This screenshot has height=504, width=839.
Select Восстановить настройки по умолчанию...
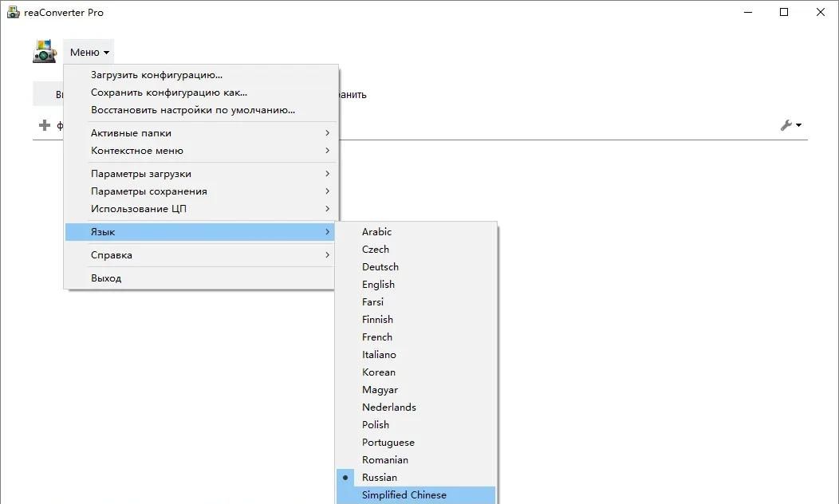click(201, 110)
